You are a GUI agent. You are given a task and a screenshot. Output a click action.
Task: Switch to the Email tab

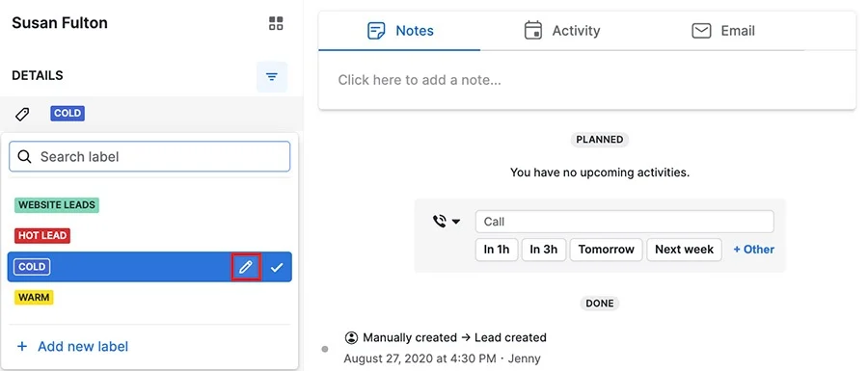(723, 31)
